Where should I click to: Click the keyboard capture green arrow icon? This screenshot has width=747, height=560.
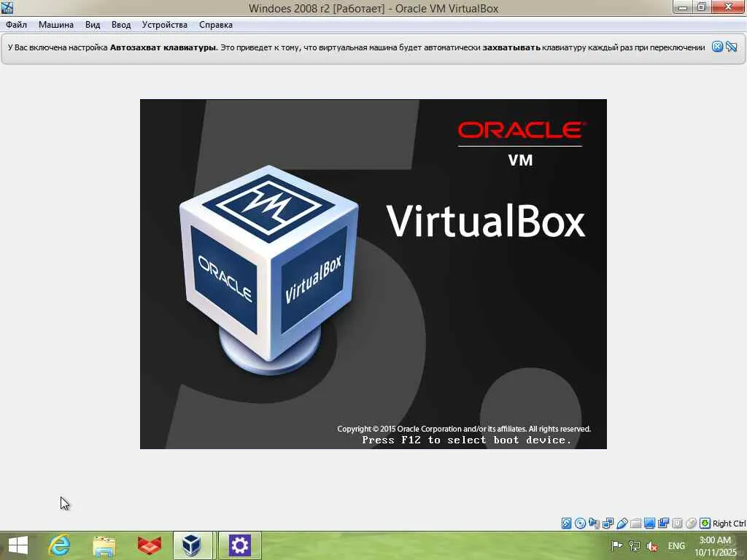705,524
